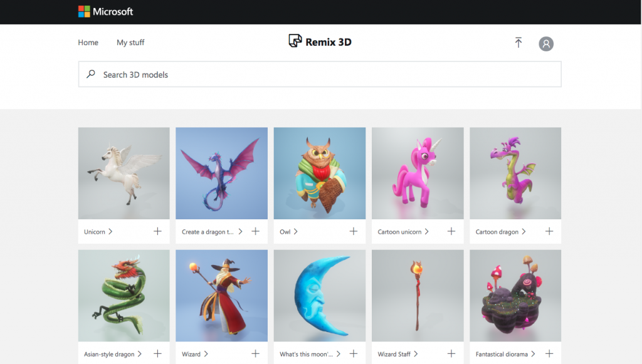Expand the Cartoon unicorn chevron
Image resolution: width=642 pixels, height=364 pixels.
(x=427, y=231)
